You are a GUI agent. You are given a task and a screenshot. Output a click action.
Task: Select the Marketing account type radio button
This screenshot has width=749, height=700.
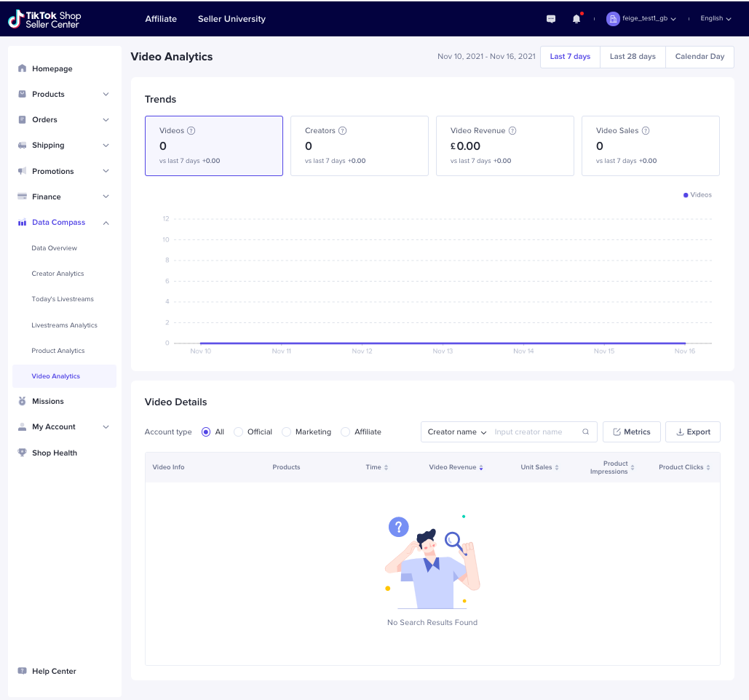click(x=286, y=432)
